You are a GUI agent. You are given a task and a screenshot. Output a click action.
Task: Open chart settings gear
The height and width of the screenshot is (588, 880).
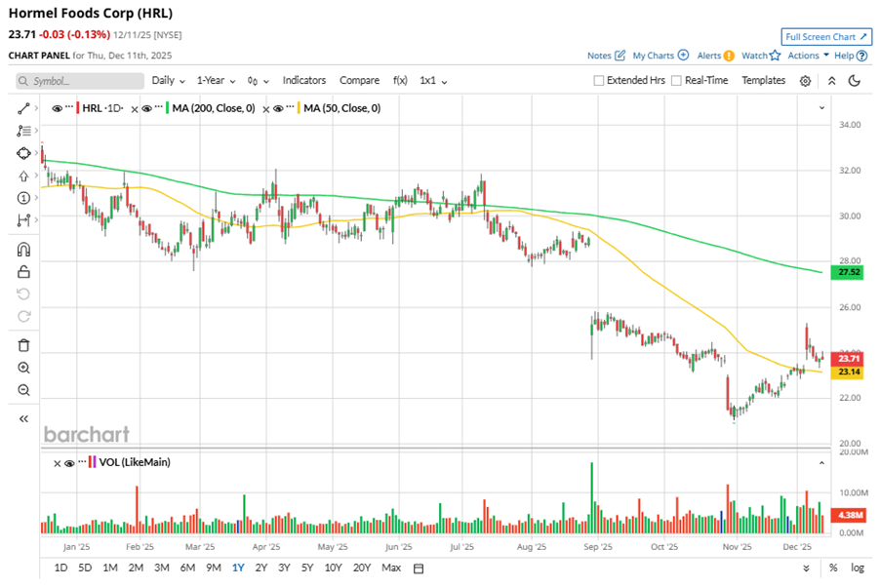[x=805, y=81]
